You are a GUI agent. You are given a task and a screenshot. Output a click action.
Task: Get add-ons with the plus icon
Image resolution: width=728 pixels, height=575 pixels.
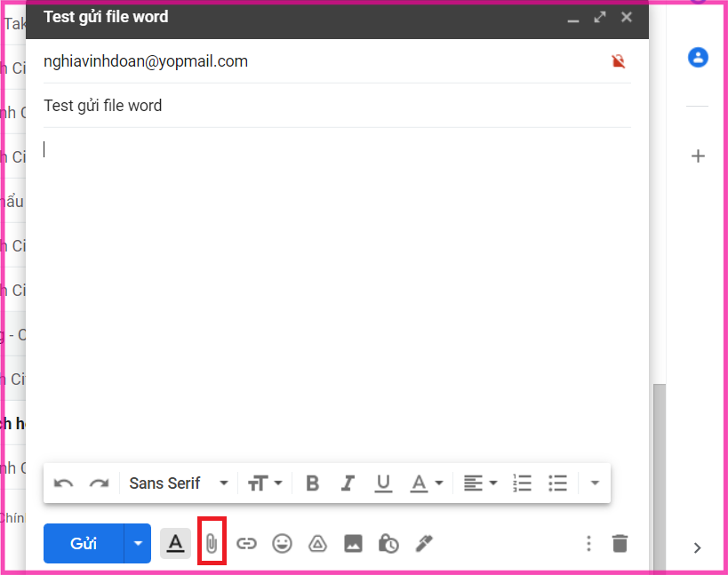(698, 156)
